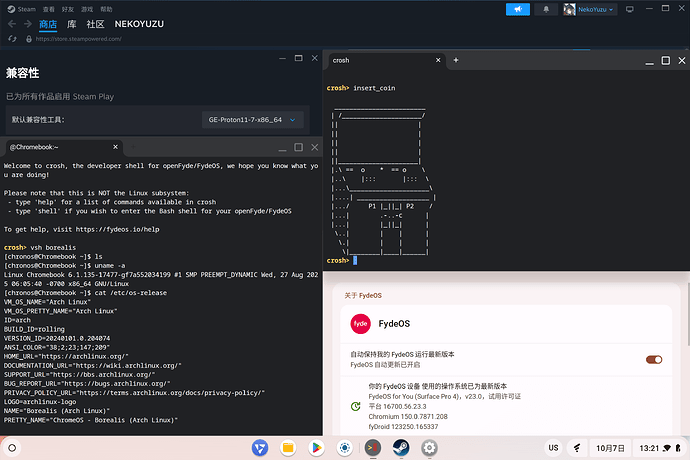Switch to the 商店 tab in Steam

coord(48,24)
